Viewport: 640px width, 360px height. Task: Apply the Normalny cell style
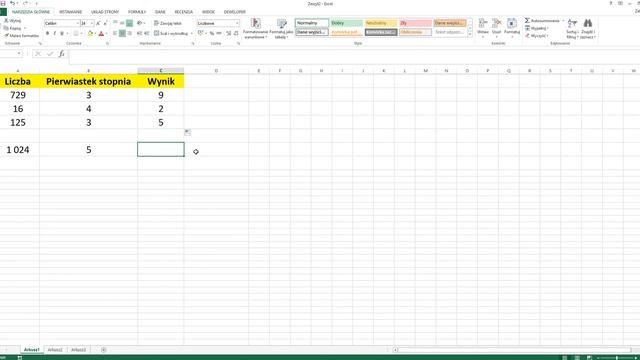coord(312,23)
